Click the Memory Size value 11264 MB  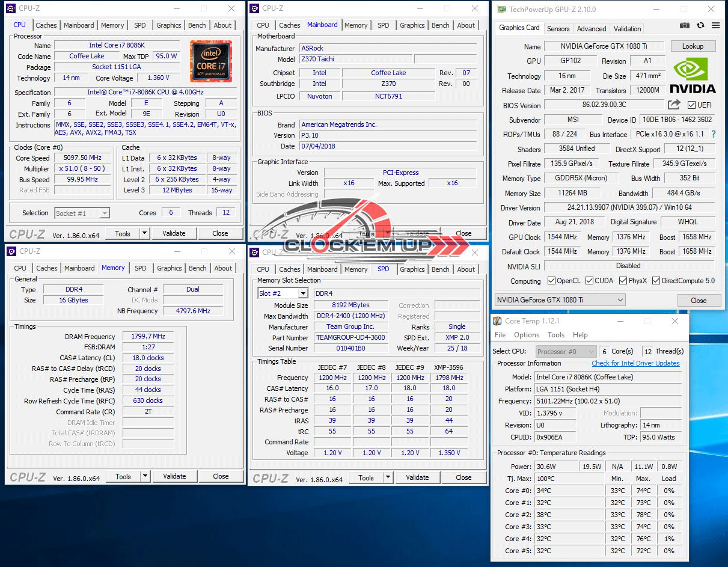pos(571,194)
